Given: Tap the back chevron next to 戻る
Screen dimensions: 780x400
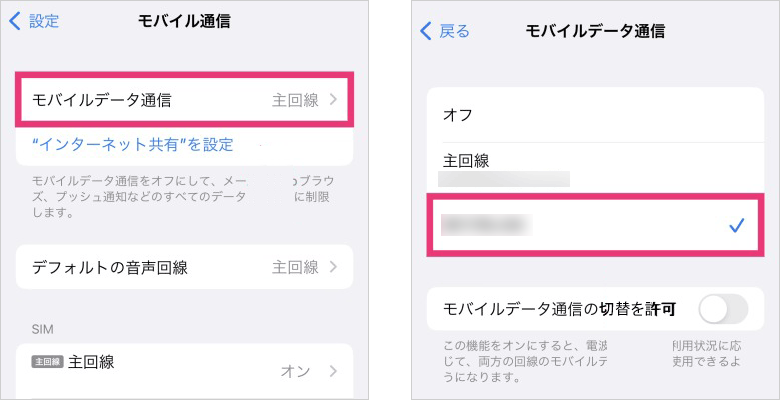Looking at the screenshot, I should point(426,31).
